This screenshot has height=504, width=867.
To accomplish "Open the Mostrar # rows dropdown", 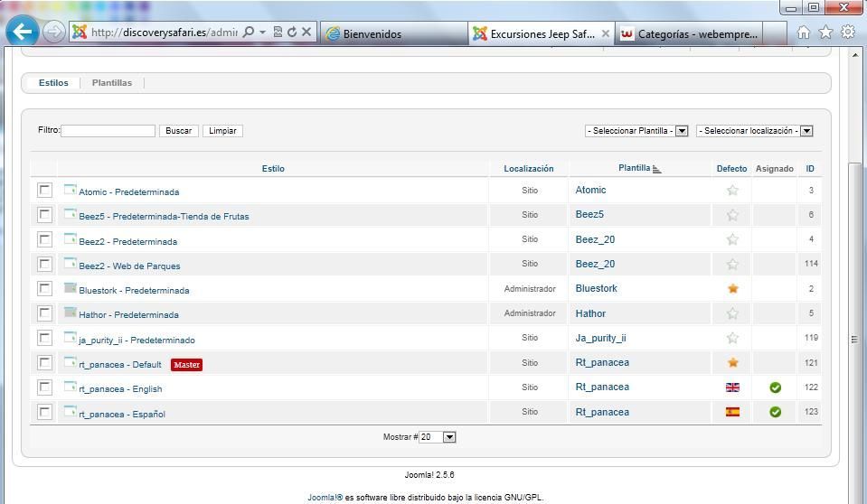I will point(438,437).
